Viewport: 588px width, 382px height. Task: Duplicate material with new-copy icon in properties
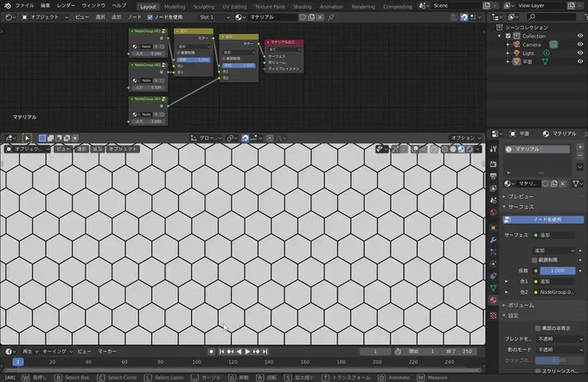554,184
